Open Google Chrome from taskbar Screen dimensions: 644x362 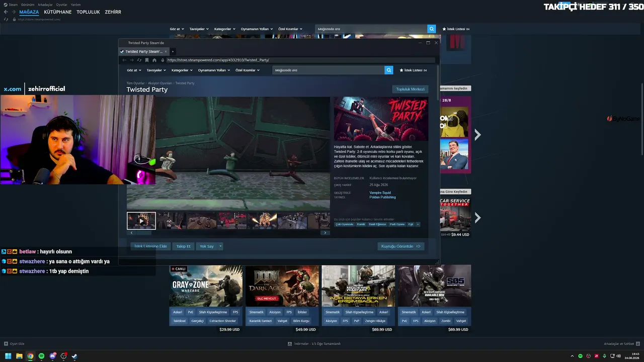[30, 356]
